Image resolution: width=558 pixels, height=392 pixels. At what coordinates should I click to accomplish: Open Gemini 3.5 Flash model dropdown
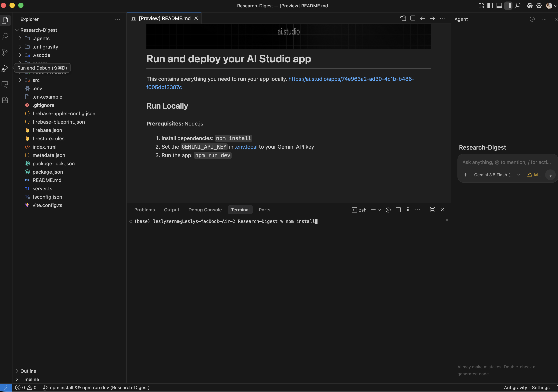click(x=497, y=175)
